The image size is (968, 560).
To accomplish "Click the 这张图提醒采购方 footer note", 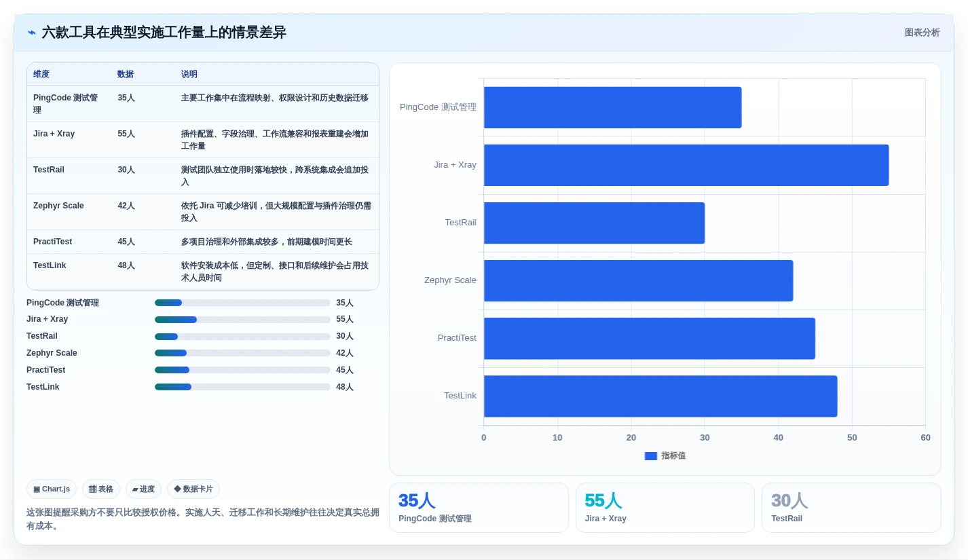I will [203, 519].
